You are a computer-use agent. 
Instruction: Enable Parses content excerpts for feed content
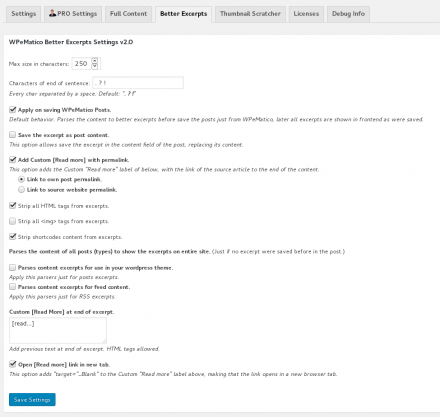(x=13, y=287)
